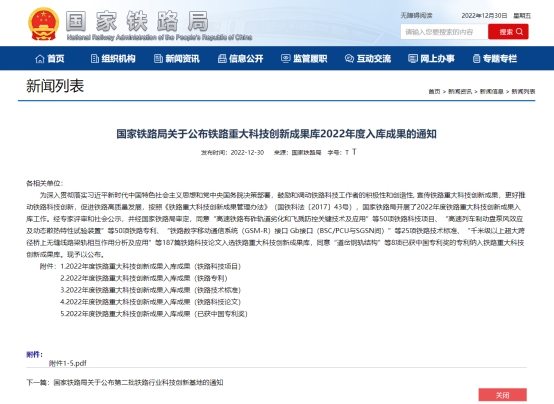Open the 信息公开 menu item
Image resolution: width=554 pixels, height=404 pixels.
241,59
